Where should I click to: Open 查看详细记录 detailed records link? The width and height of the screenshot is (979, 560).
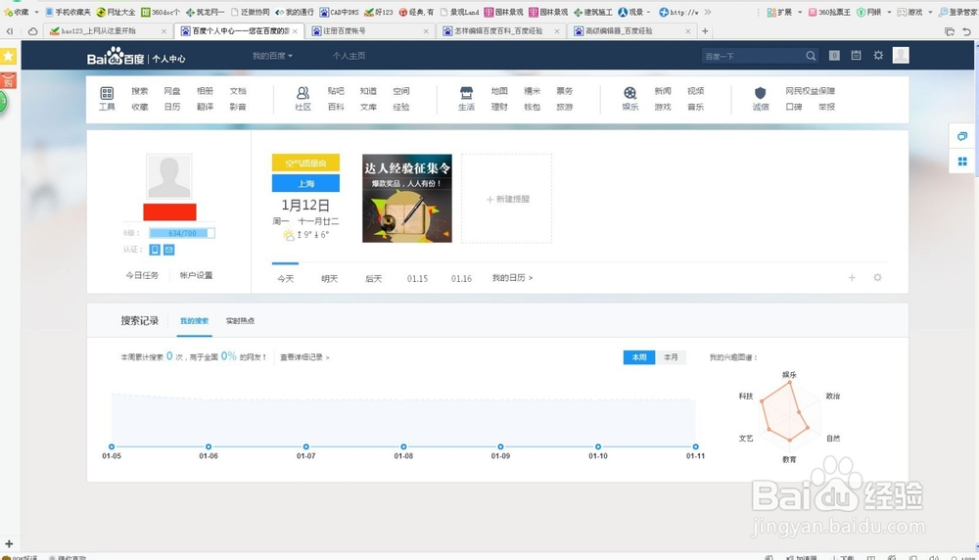click(x=304, y=357)
